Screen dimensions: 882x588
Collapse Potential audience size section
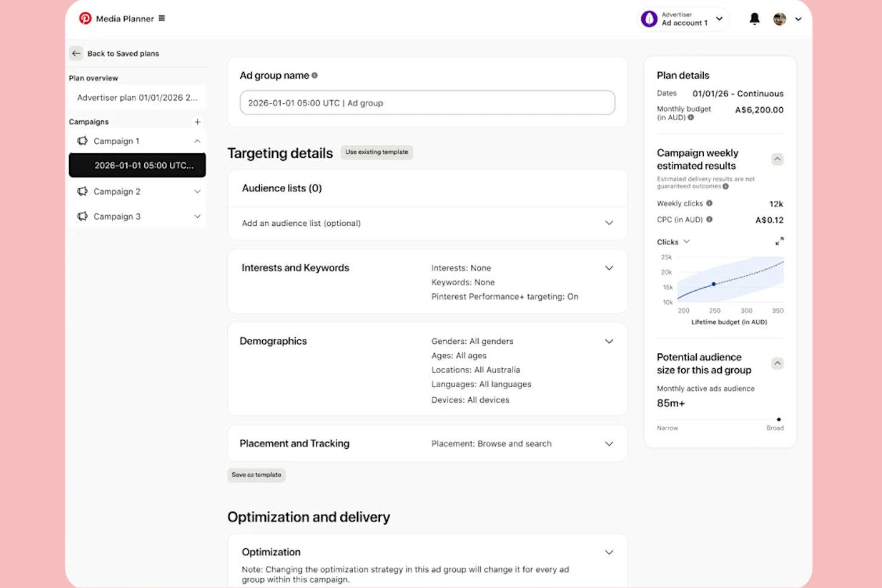pyautogui.click(x=777, y=363)
